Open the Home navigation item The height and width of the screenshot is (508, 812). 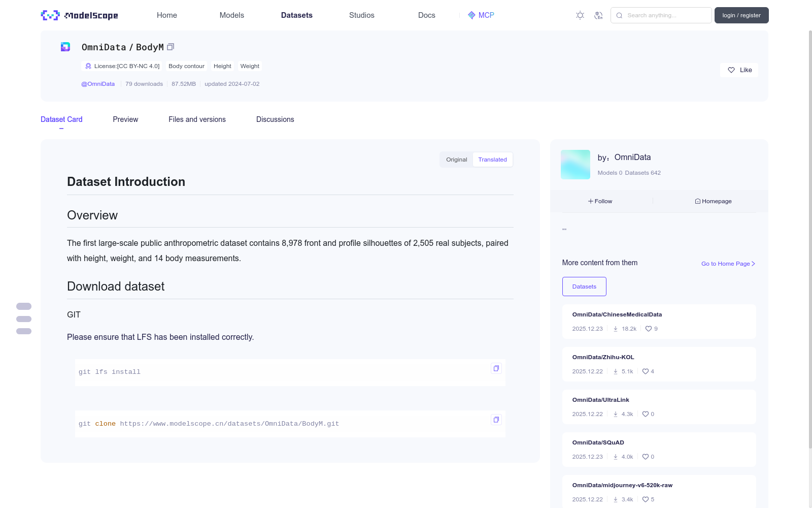[167, 15]
